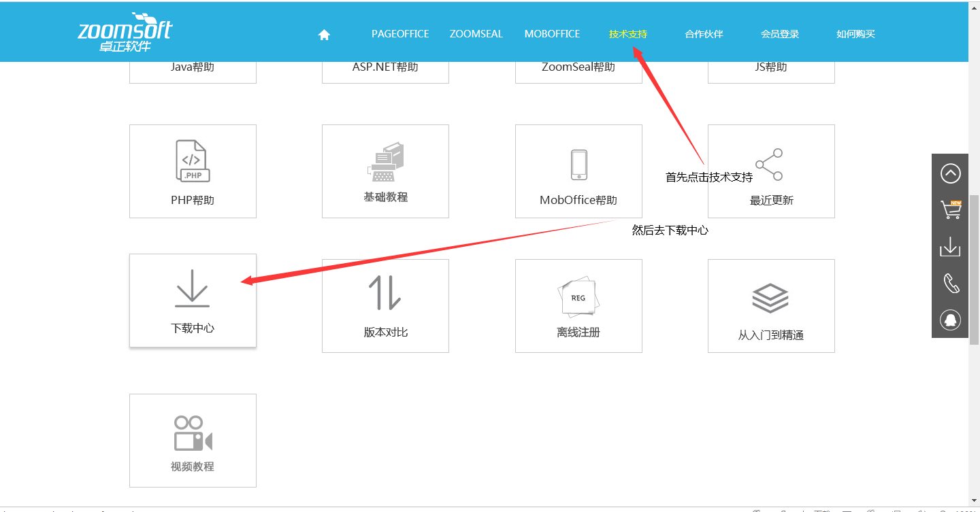Screen dimensions: 980x512
Task: Click the download arrow icon in 下载中心
Action: click(193, 288)
